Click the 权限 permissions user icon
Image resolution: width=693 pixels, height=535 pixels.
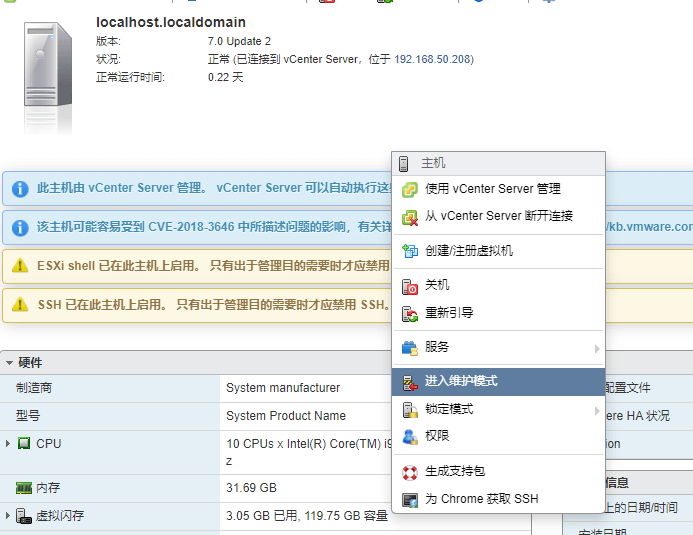pyautogui.click(x=409, y=437)
